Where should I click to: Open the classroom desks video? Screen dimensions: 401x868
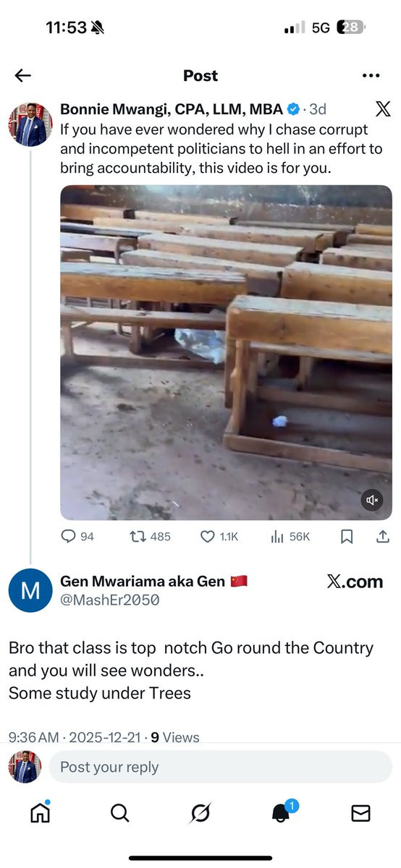point(226,352)
